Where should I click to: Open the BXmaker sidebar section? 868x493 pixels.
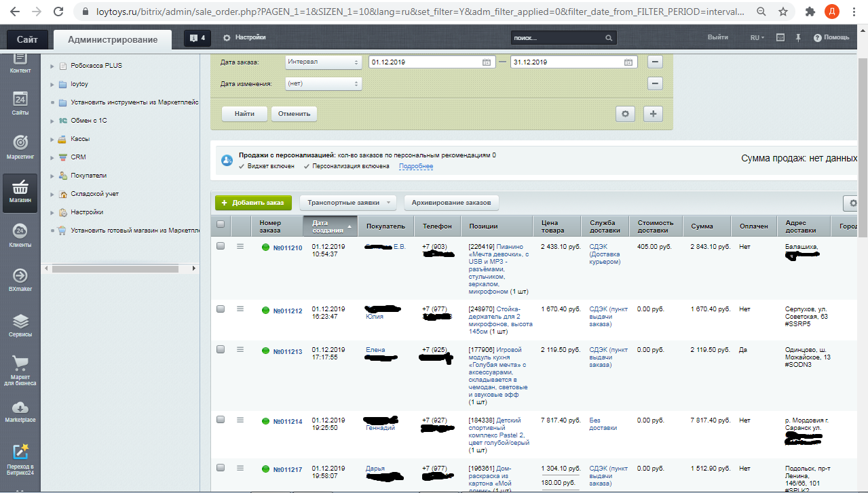20,280
